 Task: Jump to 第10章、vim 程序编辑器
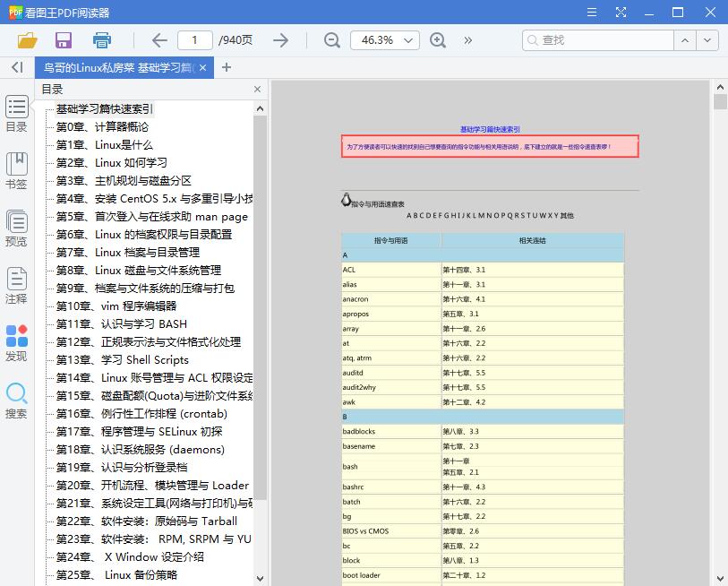click(116, 306)
